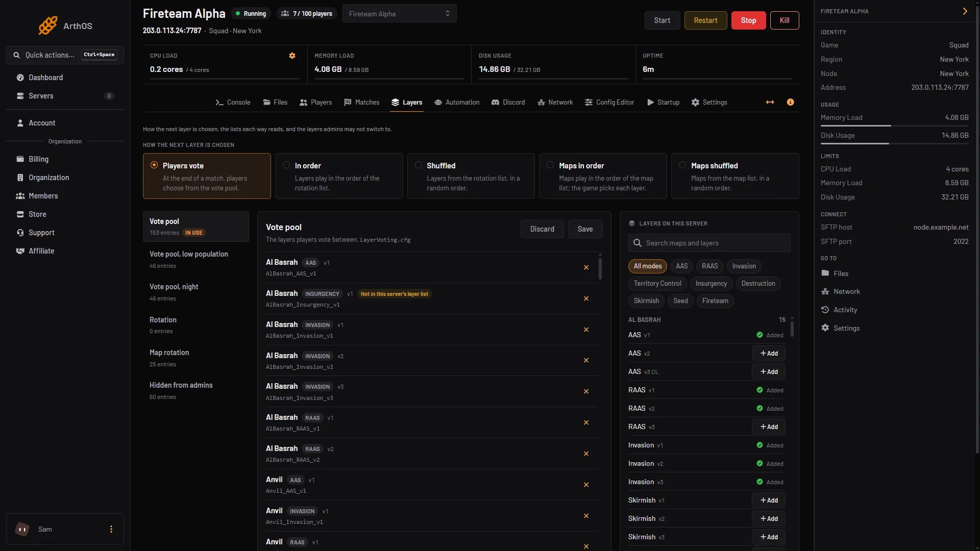
Task: Open Sam user options menu
Action: coord(111,529)
